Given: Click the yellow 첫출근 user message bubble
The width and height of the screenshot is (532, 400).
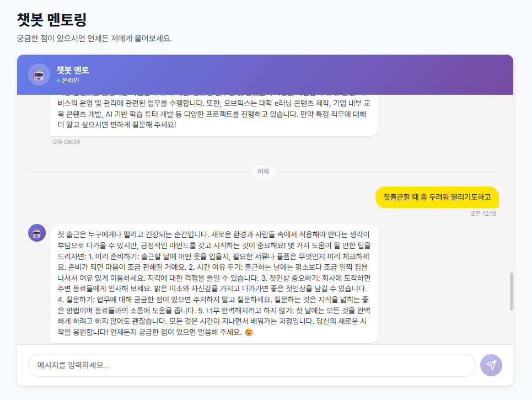Looking at the screenshot, I should pos(437,197).
